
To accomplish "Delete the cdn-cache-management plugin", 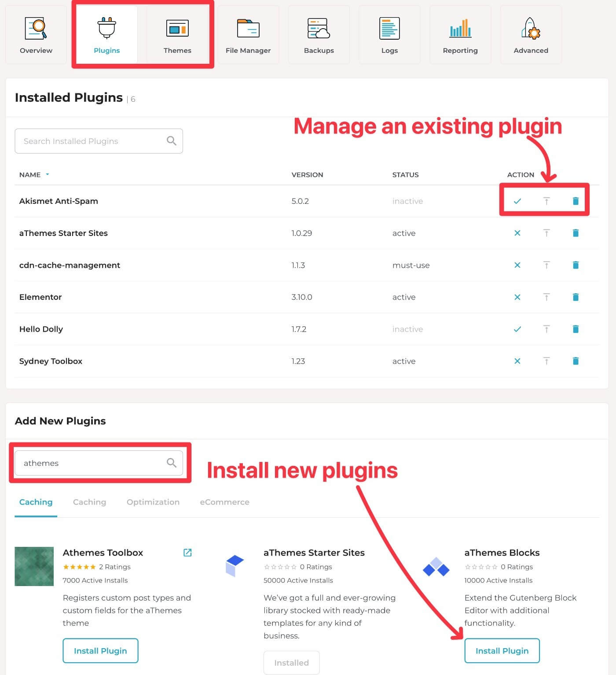I will coord(576,265).
